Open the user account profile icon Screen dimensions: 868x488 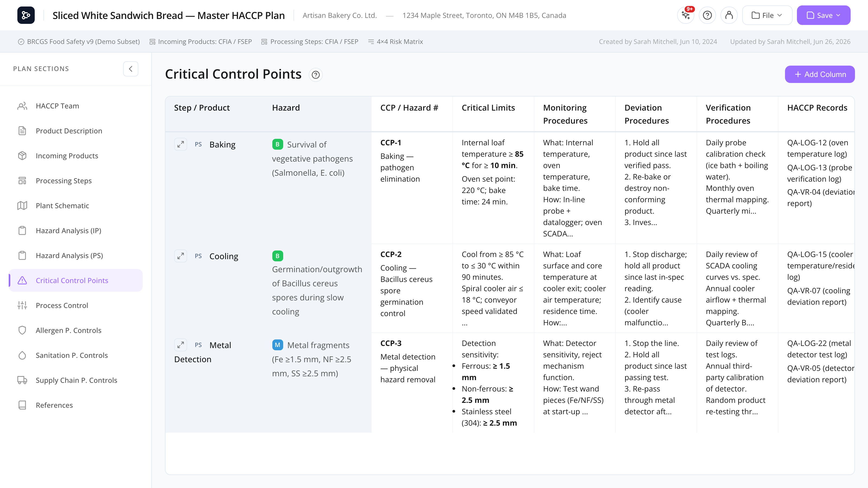point(729,15)
